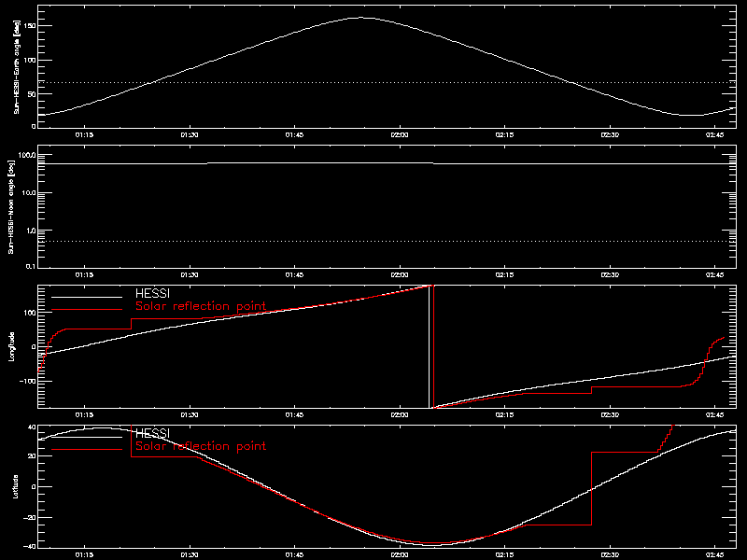The width and height of the screenshot is (747, 560).
Task: Select 'HESSI' legend text in Latitude plot
Action: [x=152, y=433]
